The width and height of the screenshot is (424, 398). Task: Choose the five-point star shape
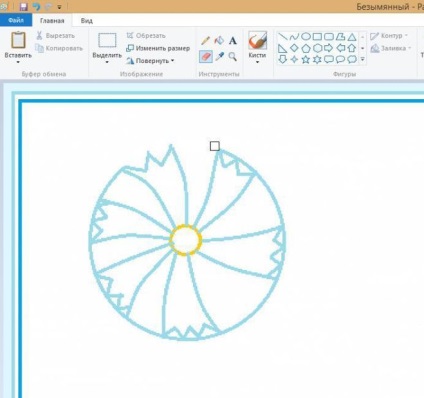tap(306, 60)
